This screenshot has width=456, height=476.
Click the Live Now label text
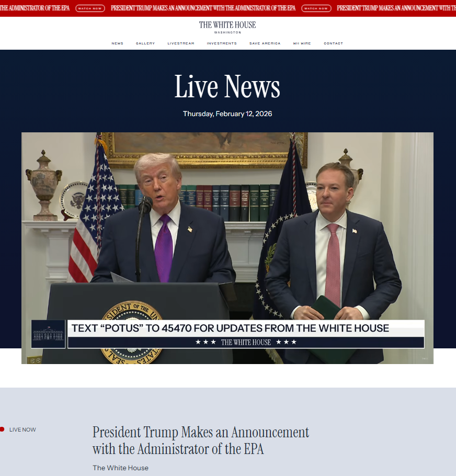[22, 429]
